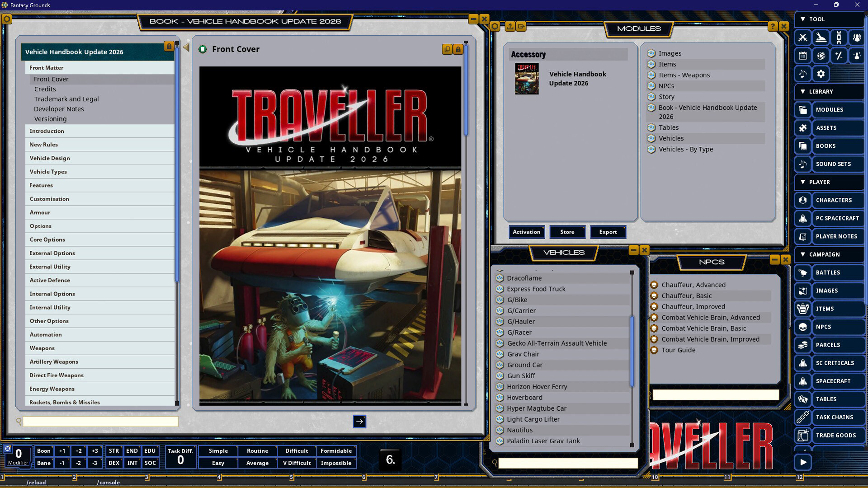Open the music notes tool icon
Viewport: 868px width, 488px height.
point(803,74)
